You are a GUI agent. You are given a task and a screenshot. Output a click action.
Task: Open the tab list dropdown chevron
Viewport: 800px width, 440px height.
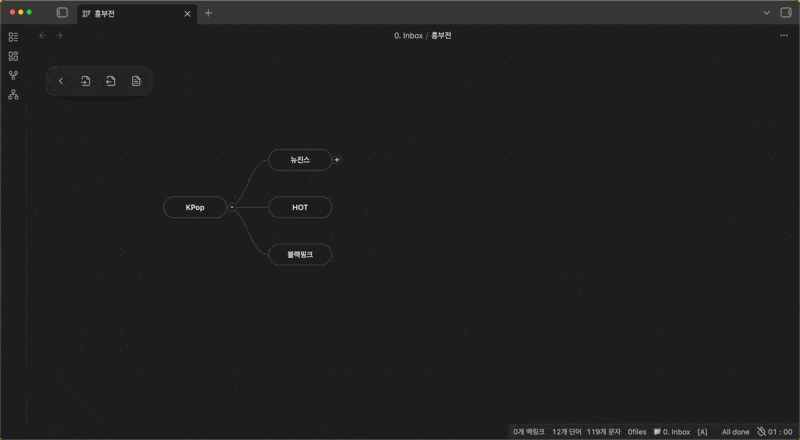(x=766, y=13)
